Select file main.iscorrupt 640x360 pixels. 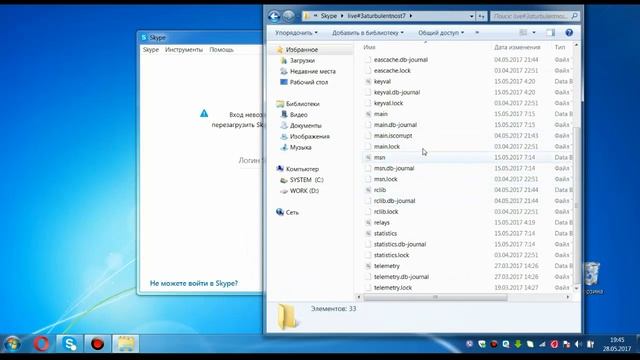pyautogui.click(x=393, y=136)
